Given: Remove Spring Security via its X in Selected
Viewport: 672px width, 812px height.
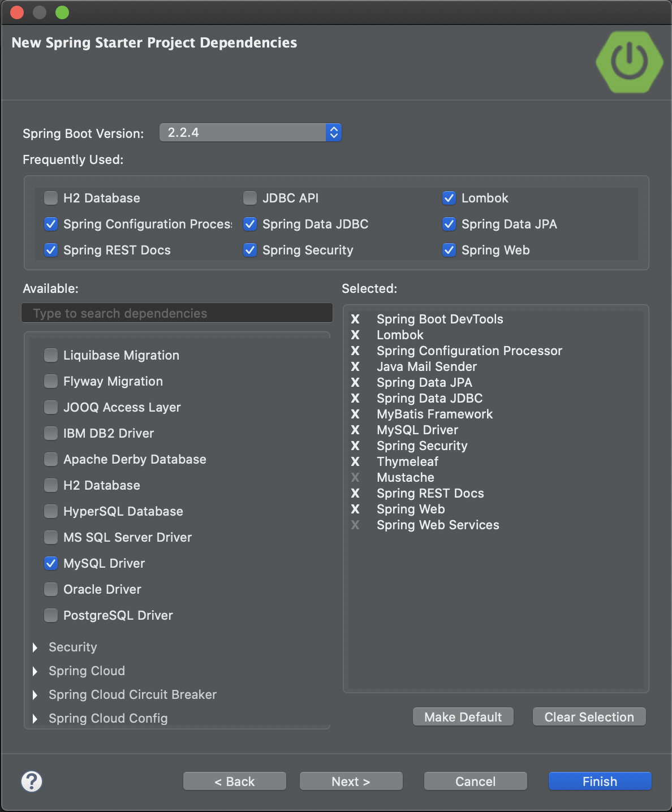Looking at the screenshot, I should pyautogui.click(x=355, y=446).
